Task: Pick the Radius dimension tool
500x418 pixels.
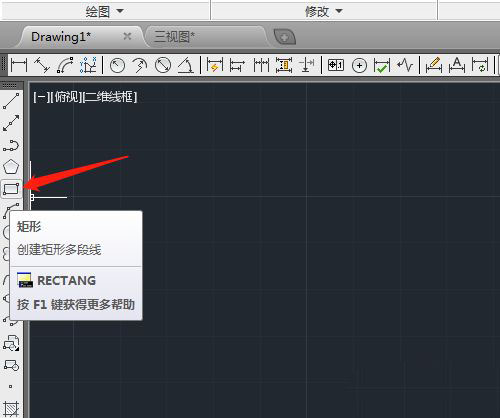Action: point(117,65)
